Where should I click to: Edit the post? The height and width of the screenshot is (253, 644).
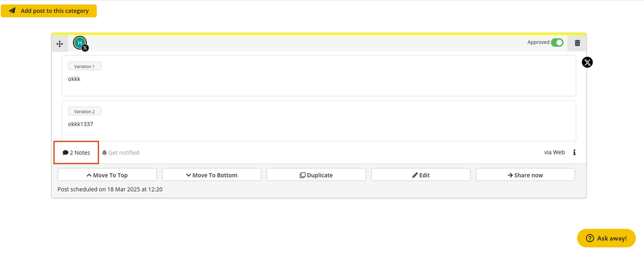(x=421, y=175)
